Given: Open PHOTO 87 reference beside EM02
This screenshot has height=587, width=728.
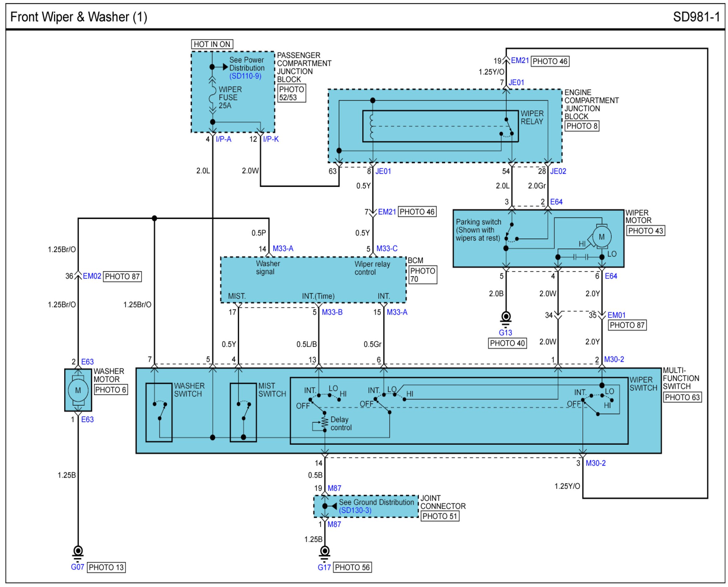Looking at the screenshot, I should tap(122, 277).
